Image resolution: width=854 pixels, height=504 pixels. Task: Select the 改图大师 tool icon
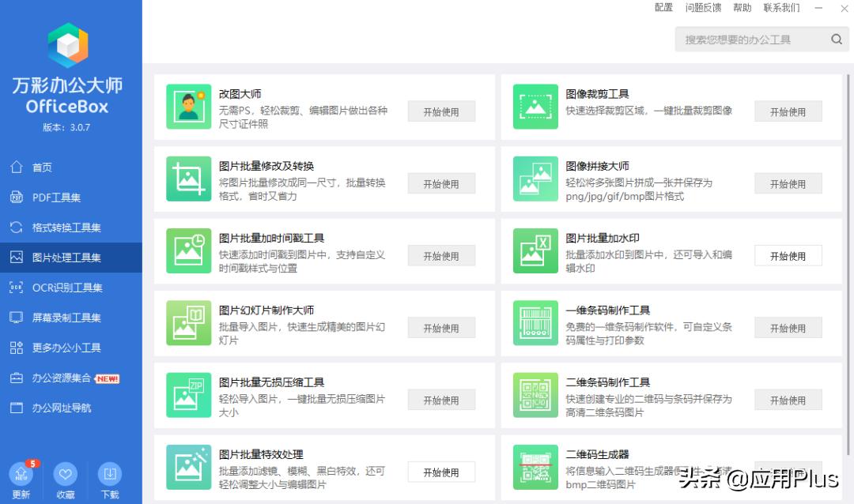pyautogui.click(x=188, y=106)
